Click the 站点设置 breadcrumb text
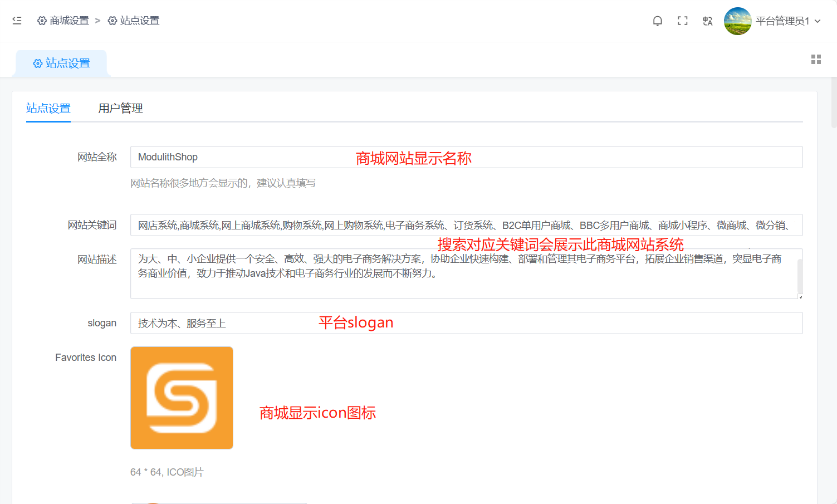 140,21
